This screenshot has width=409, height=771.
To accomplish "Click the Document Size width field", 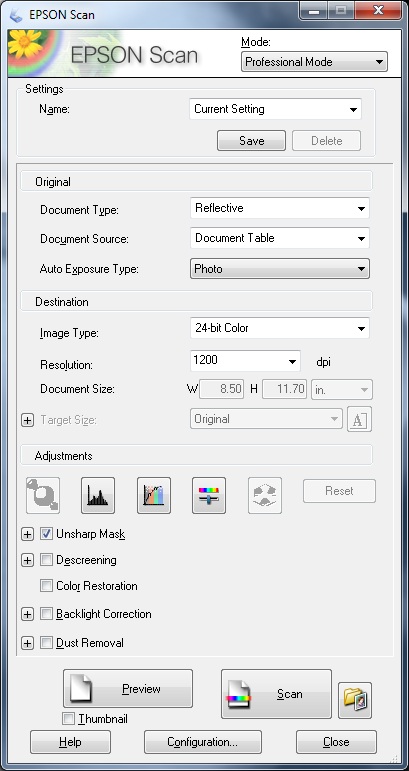I will (222, 389).
